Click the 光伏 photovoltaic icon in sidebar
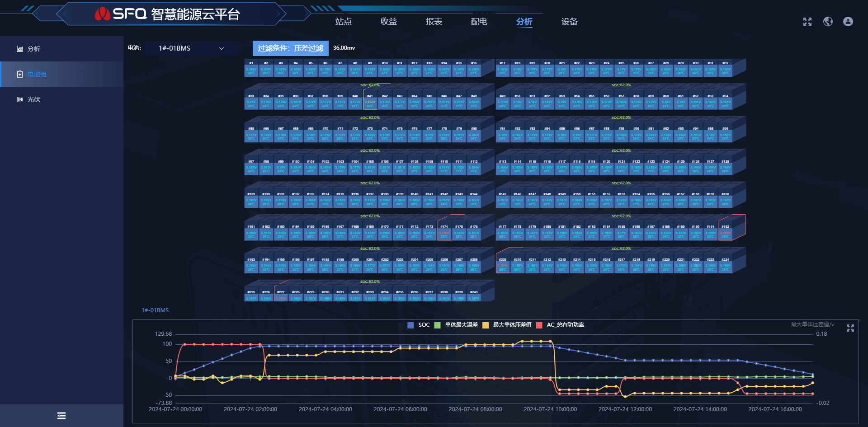This screenshot has width=868, height=427. (20, 99)
